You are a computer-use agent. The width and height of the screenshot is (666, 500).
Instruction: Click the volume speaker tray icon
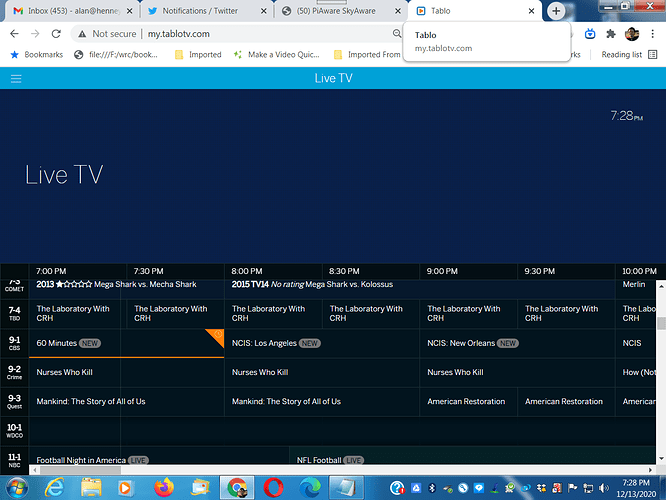click(x=604, y=489)
